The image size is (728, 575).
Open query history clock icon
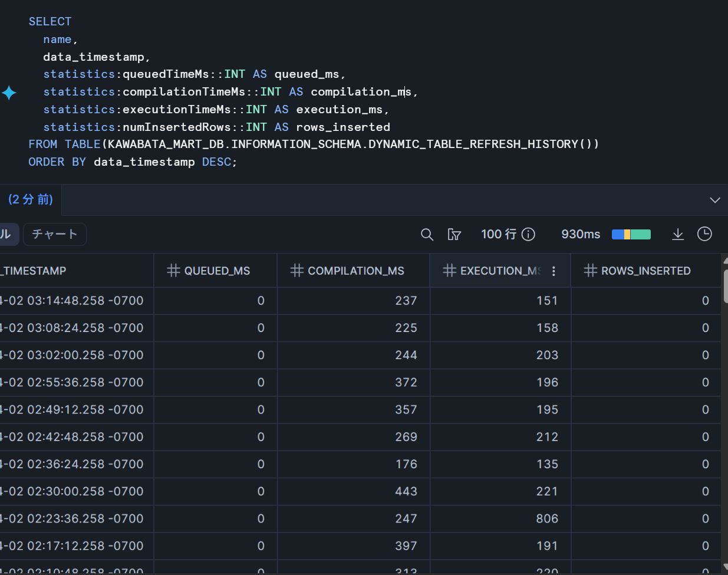tap(704, 234)
